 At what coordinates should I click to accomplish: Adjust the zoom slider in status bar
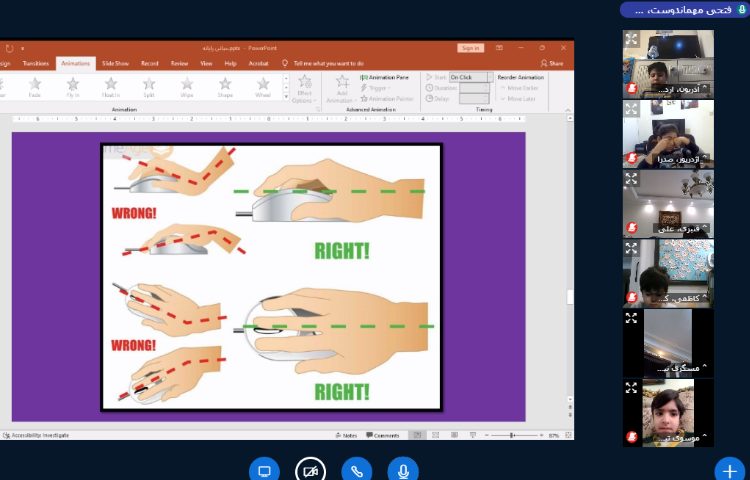coord(513,436)
